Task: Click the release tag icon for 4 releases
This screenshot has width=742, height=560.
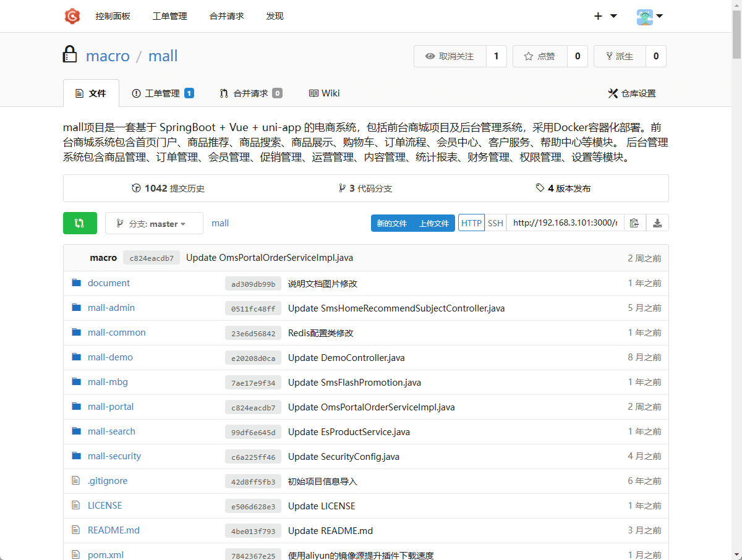Action: point(540,189)
